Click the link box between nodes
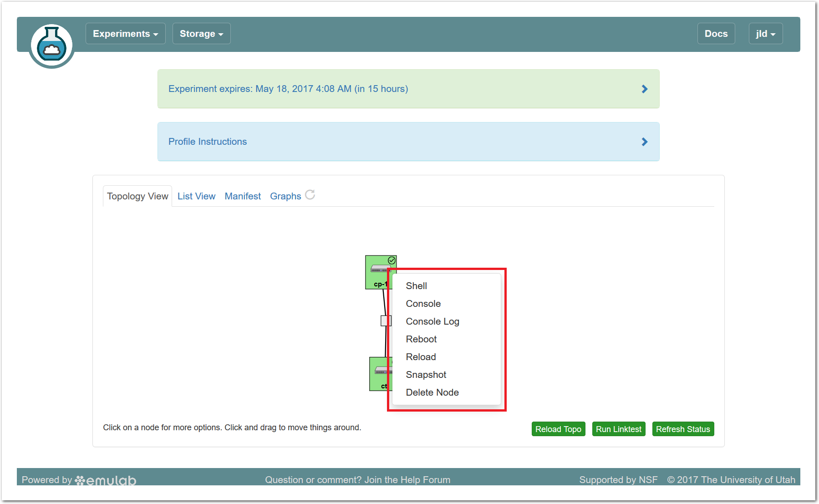Image resolution: width=819 pixels, height=504 pixels. pyautogui.click(x=386, y=321)
